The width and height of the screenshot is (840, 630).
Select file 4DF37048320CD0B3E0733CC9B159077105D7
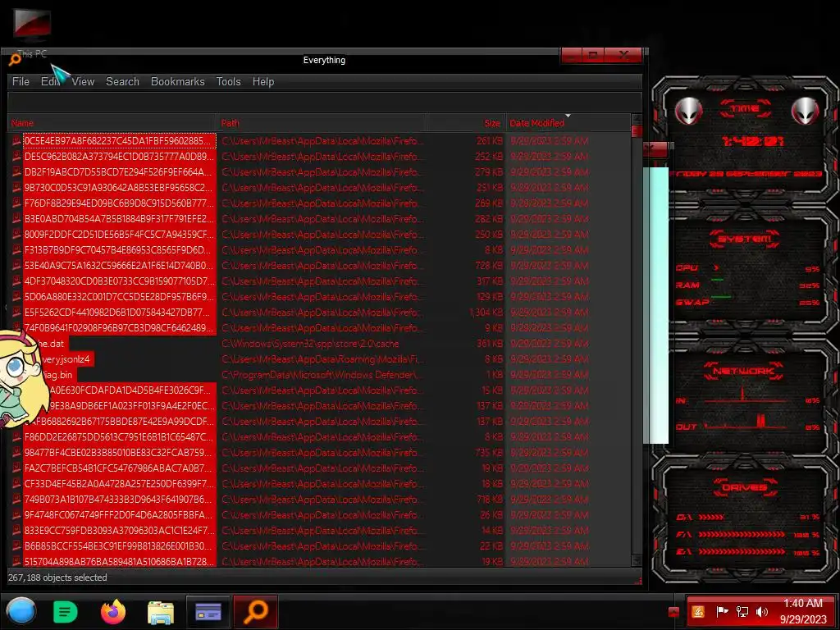120,281
